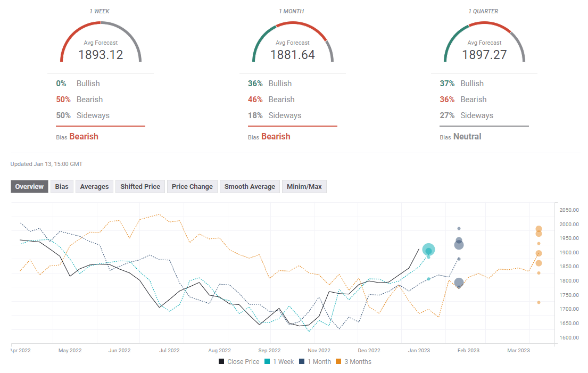This screenshot has height=373, width=588.
Task: Open the Price Change tab
Action: coord(192,187)
